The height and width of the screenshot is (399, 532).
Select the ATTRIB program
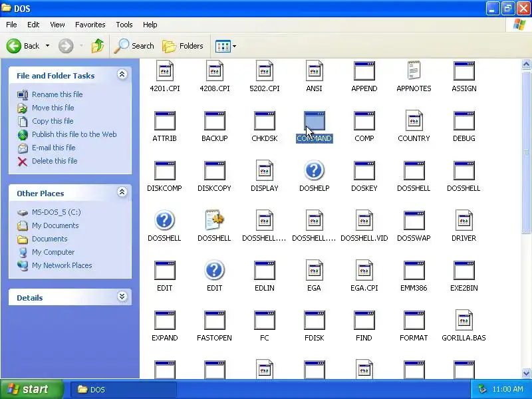164,121
